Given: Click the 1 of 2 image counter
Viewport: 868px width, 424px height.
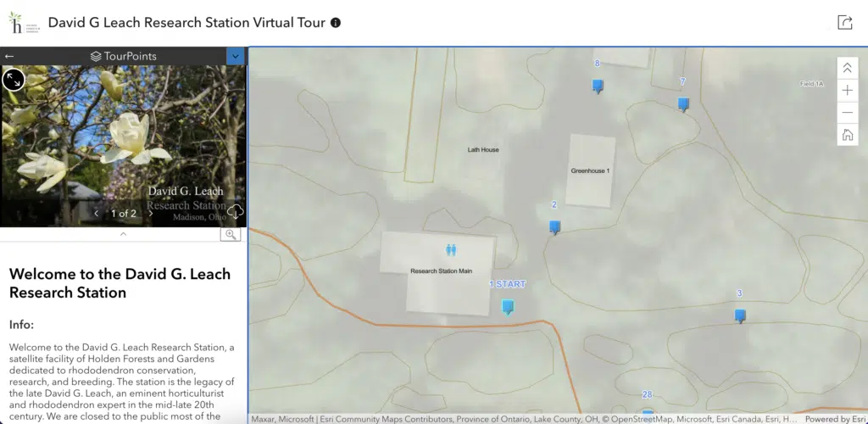Looking at the screenshot, I should [124, 214].
